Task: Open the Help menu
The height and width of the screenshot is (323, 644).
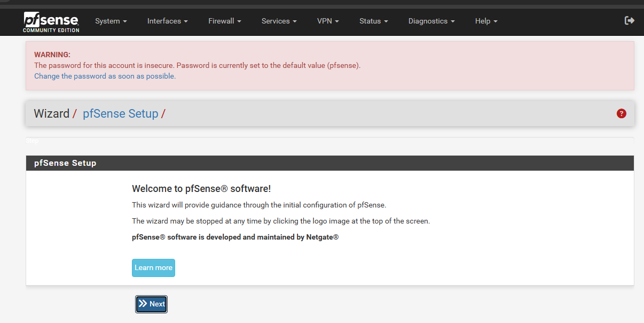Action: click(x=486, y=21)
